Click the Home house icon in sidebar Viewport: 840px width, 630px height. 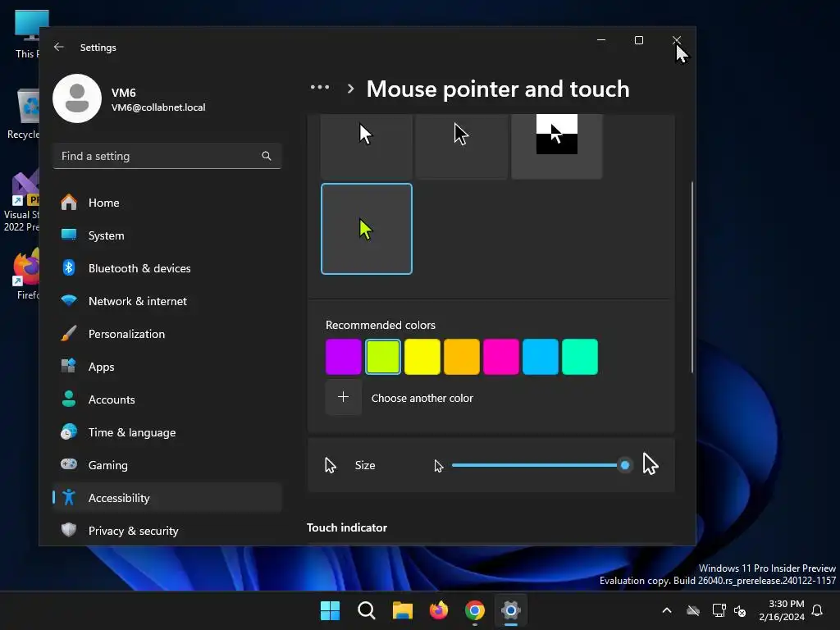(x=69, y=202)
